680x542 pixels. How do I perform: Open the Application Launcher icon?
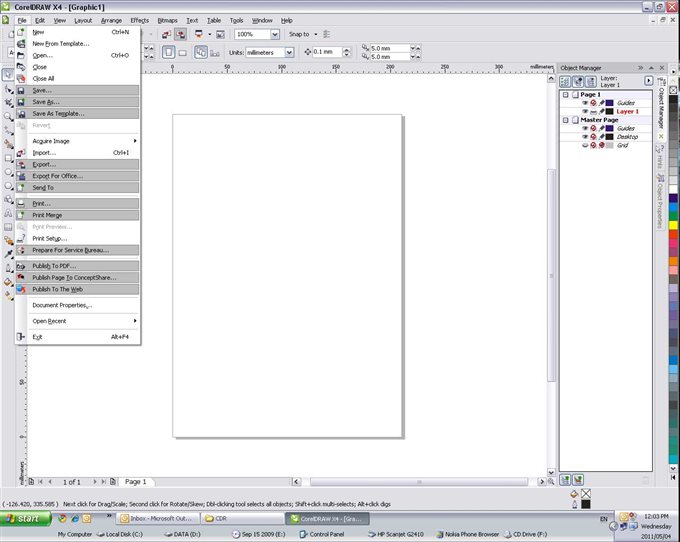(199, 34)
